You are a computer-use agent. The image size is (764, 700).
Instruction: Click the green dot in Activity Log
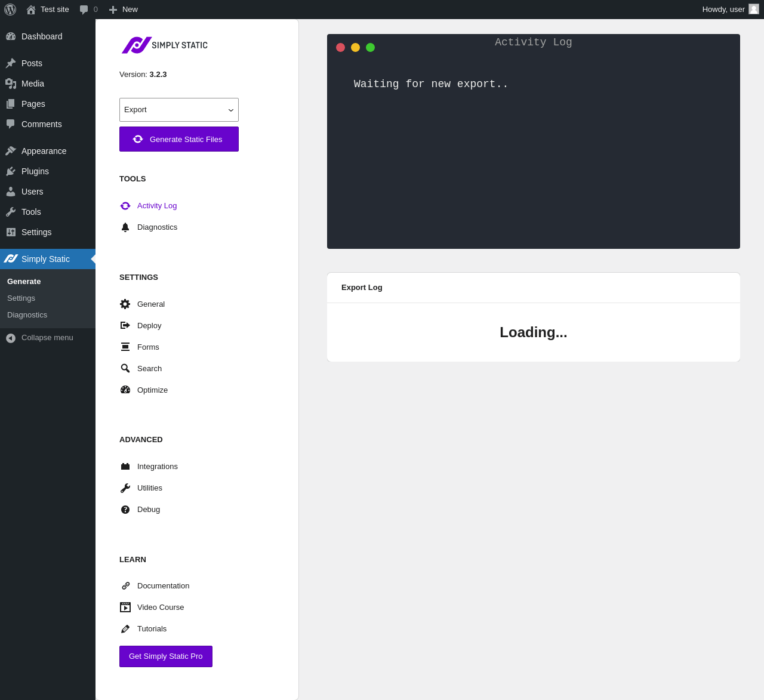point(371,48)
